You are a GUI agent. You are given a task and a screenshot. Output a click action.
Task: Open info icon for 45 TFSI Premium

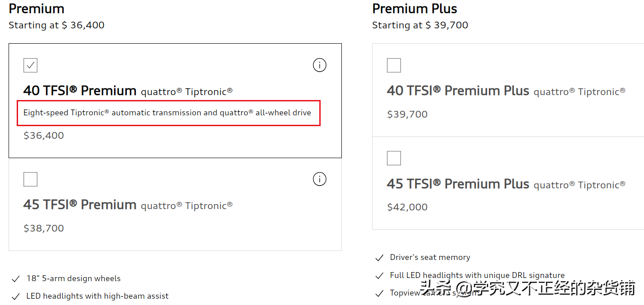pyautogui.click(x=319, y=179)
